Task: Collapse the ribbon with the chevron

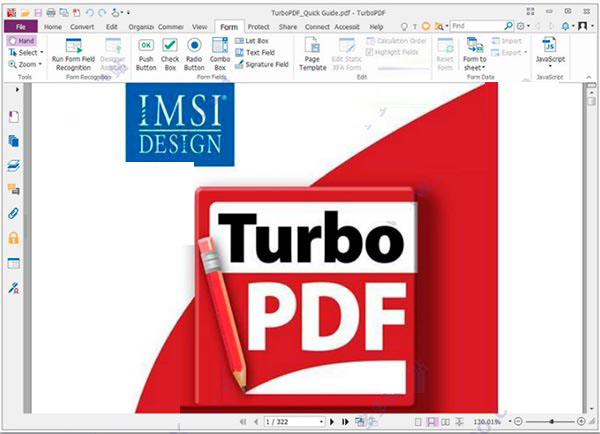Action: (x=589, y=77)
